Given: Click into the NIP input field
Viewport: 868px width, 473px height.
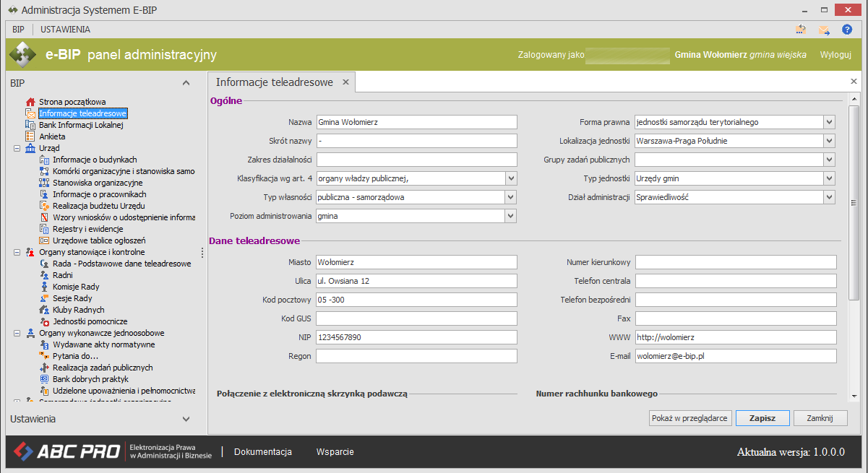Looking at the screenshot, I should [x=416, y=337].
